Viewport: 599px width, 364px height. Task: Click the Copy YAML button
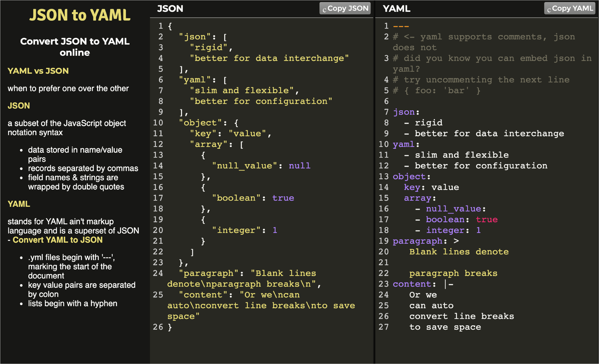tap(570, 8)
